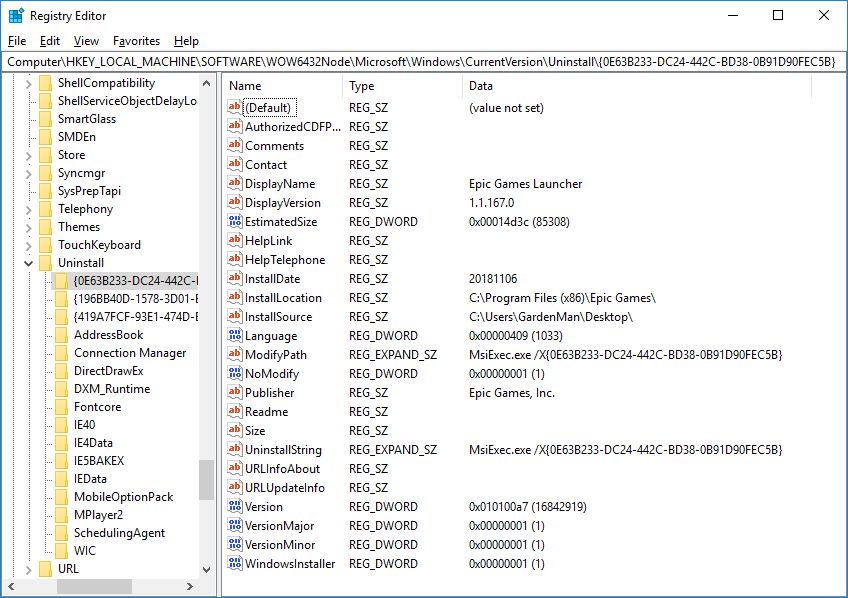Click the tree pane vertical scrollbar thumb

[x=206, y=480]
